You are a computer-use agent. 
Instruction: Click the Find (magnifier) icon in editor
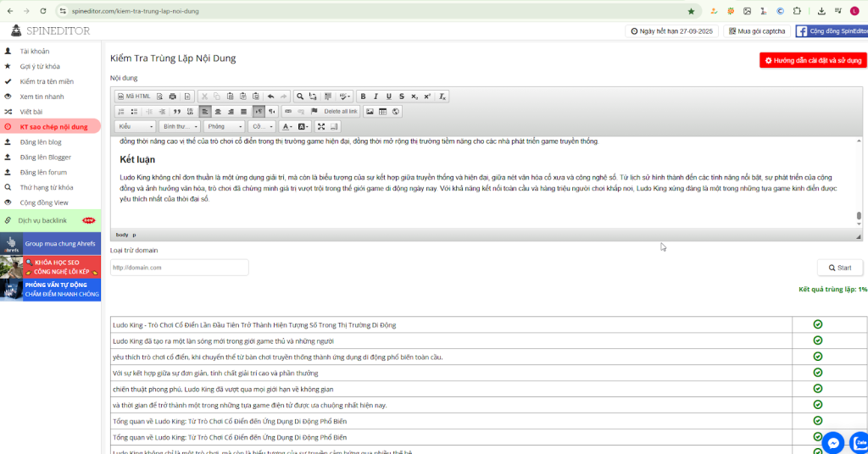(x=300, y=97)
